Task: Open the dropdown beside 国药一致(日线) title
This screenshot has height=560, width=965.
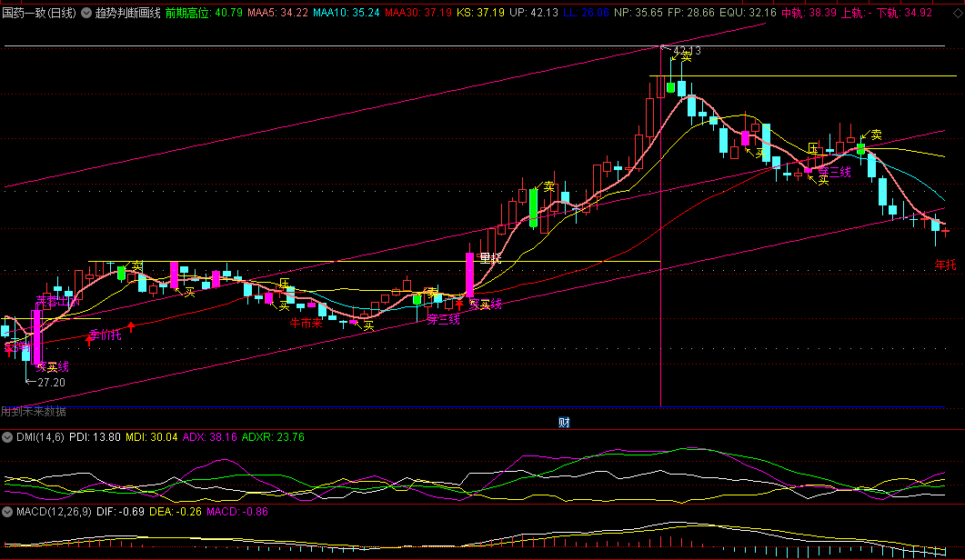Action: point(86,13)
